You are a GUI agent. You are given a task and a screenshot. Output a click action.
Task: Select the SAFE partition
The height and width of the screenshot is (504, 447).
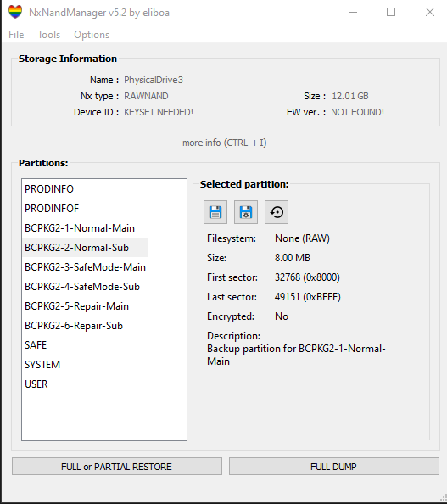(x=36, y=345)
